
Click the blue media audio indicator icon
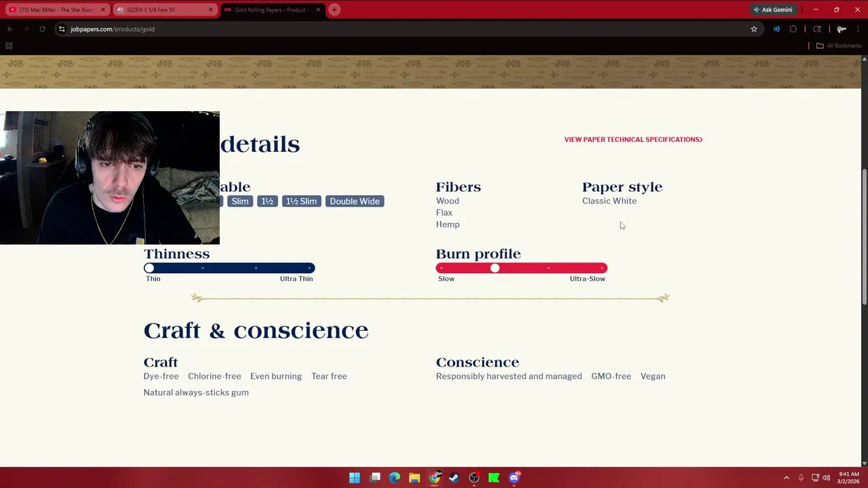tap(776, 29)
